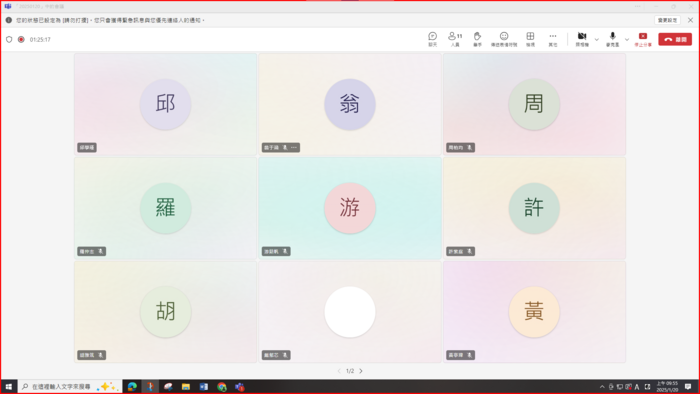Open the taskbar clock and date
The image size is (700, 394).
[x=667, y=386]
